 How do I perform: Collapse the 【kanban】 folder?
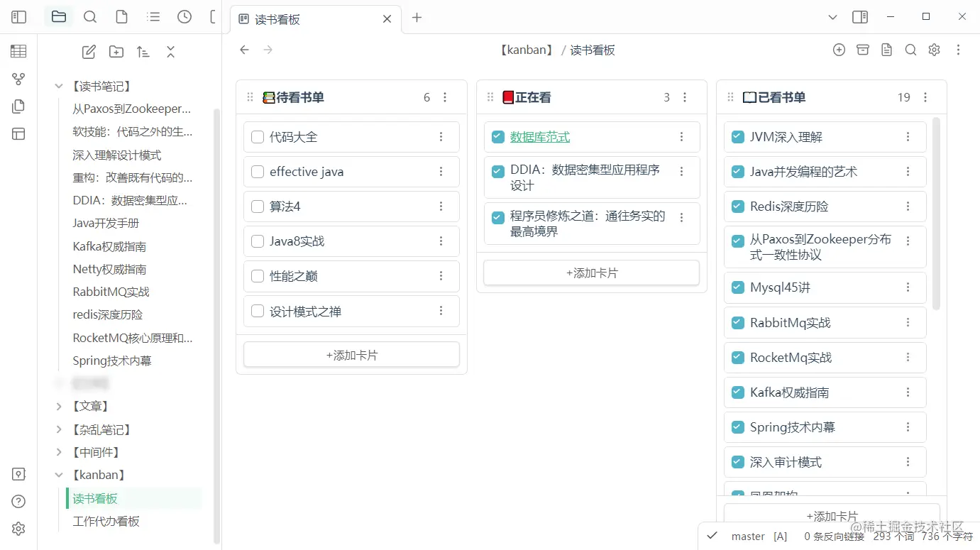click(59, 475)
